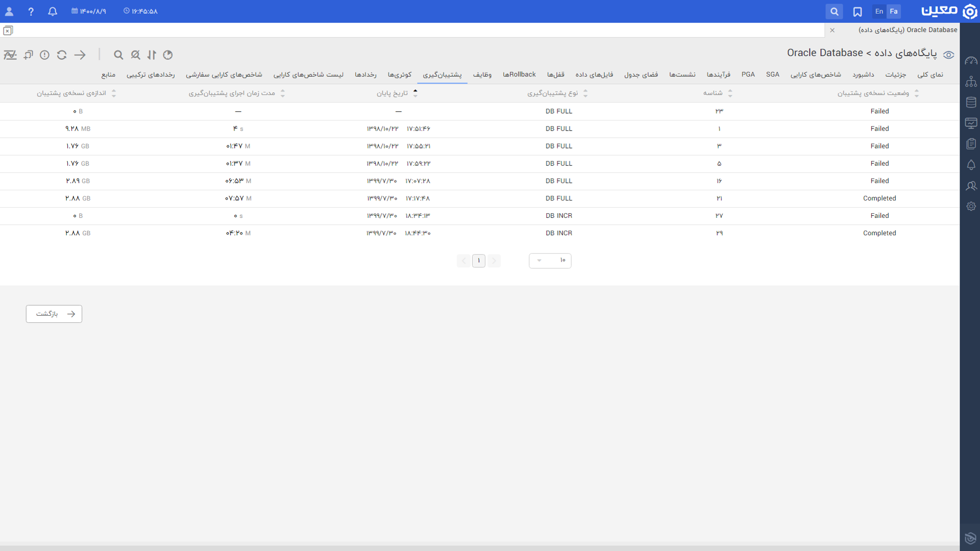
Task: Click the بازگشت back button
Action: pos(54,314)
